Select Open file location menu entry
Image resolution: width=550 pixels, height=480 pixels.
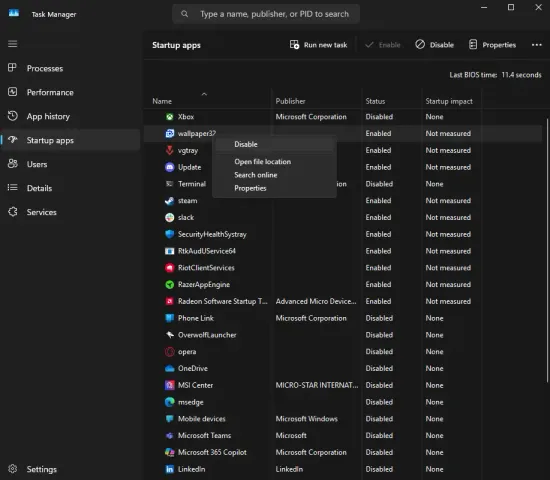tap(274, 162)
